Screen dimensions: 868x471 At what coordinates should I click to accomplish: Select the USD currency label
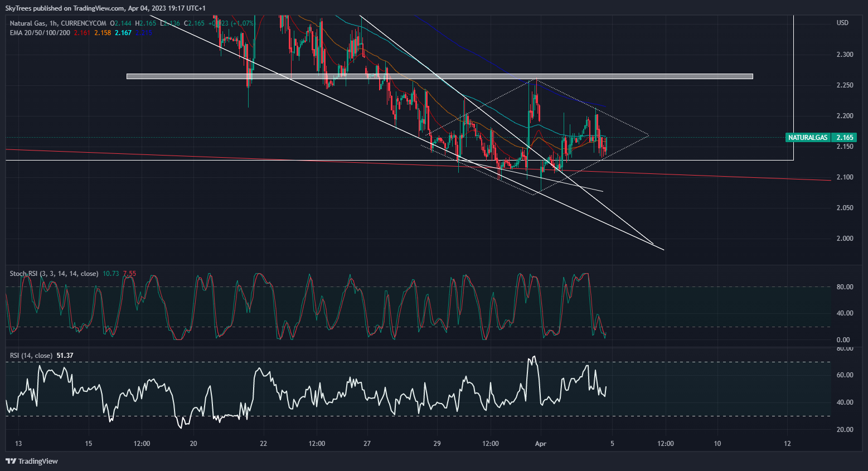coord(842,23)
